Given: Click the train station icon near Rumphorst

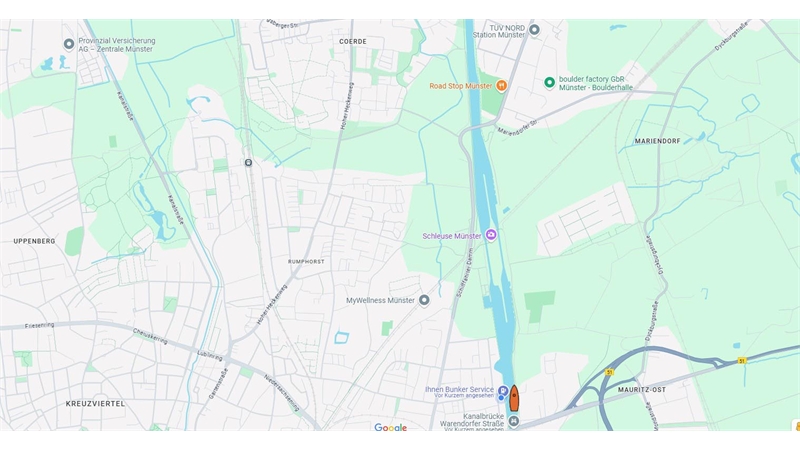Looking at the screenshot, I should pos(248,163).
